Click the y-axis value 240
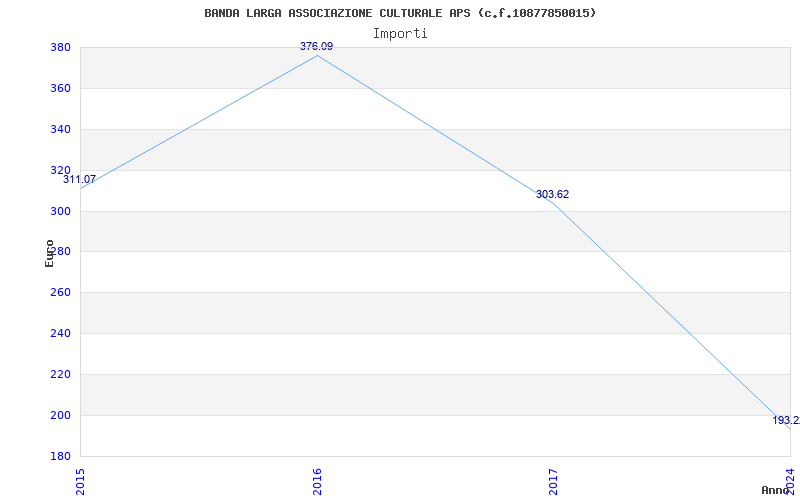The width and height of the screenshot is (800, 500). tap(60, 333)
